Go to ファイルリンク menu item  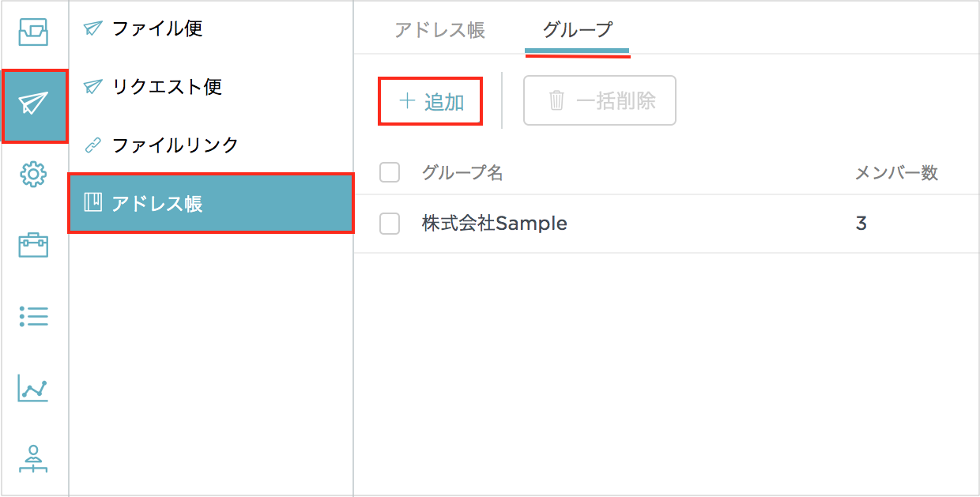[175, 145]
